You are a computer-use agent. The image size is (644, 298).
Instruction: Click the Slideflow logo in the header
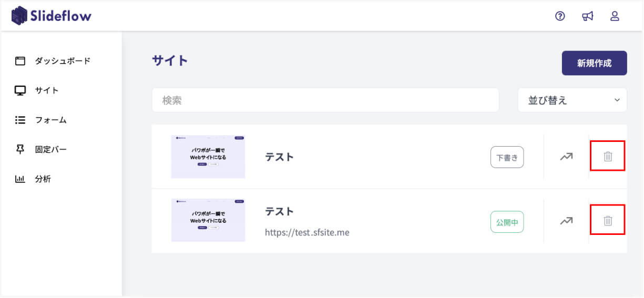51,16
